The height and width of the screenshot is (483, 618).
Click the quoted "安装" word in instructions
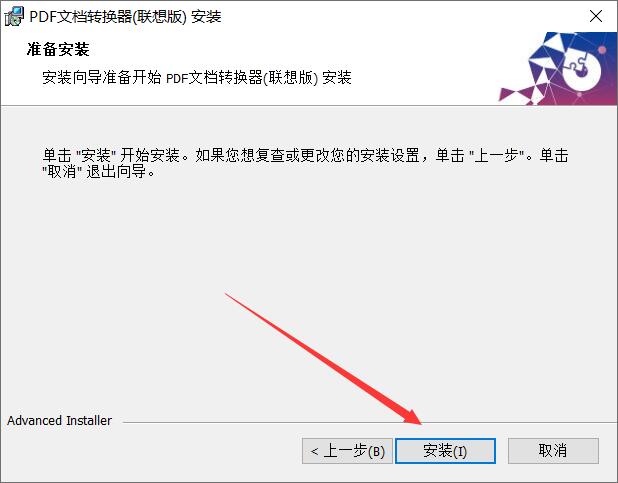click(x=96, y=155)
